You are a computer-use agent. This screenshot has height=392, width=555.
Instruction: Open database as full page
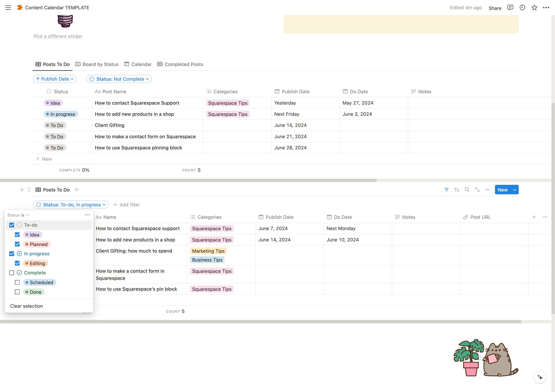(x=477, y=190)
